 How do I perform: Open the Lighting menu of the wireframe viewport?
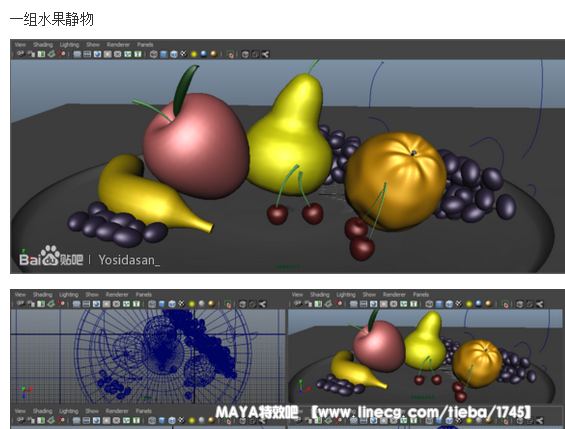[68, 295]
